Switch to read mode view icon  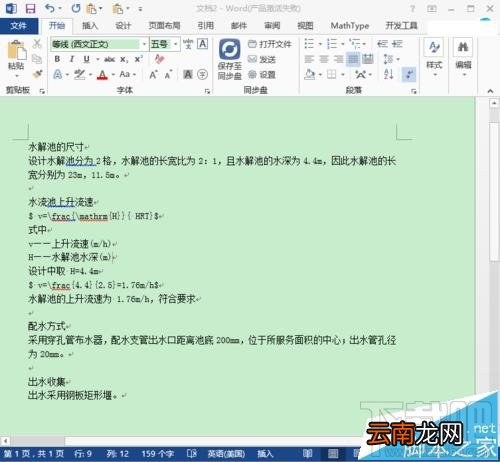click(x=307, y=454)
